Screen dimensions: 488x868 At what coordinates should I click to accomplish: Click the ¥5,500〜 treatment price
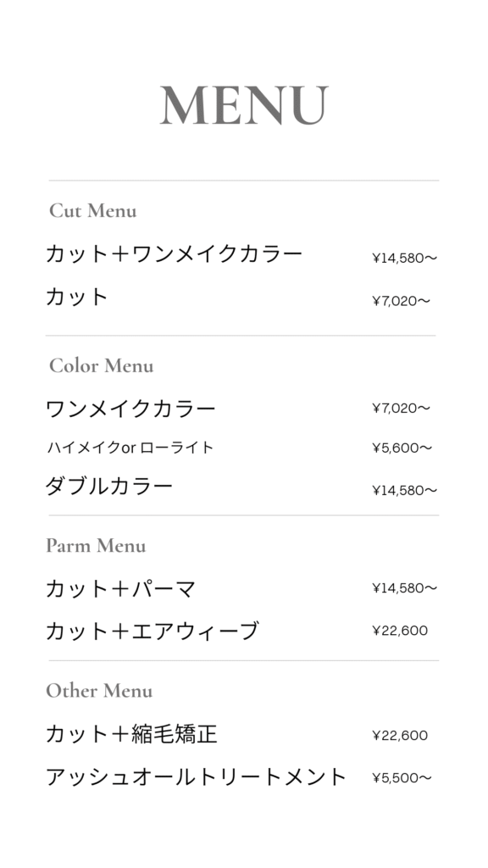pyautogui.click(x=402, y=778)
